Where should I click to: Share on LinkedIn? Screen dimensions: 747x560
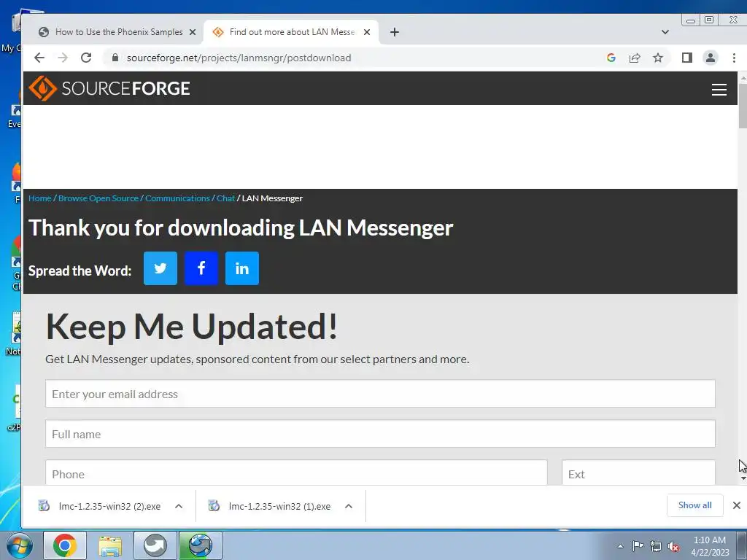pos(242,268)
